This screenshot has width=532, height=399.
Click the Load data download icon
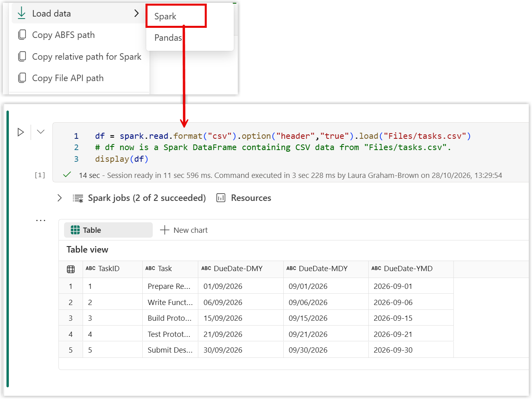(22, 13)
